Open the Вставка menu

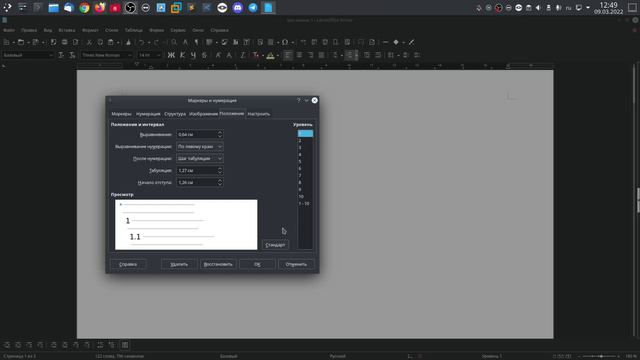pyautogui.click(x=67, y=30)
